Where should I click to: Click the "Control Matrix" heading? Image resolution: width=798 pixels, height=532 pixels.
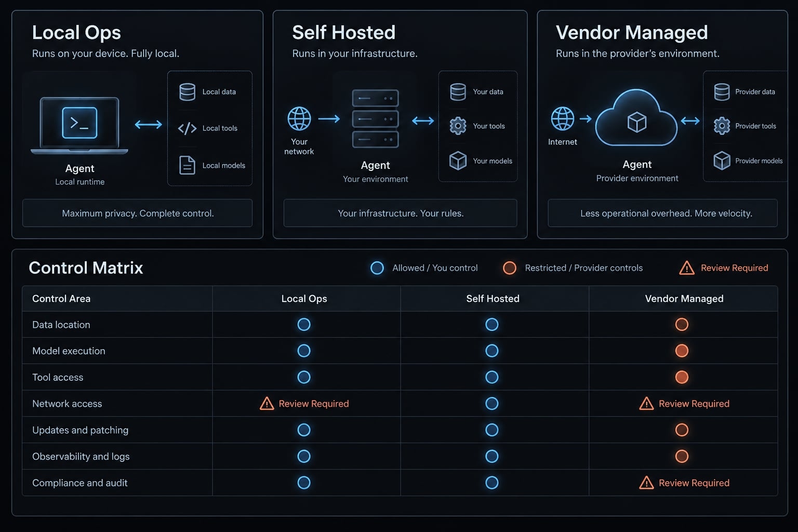point(86,268)
